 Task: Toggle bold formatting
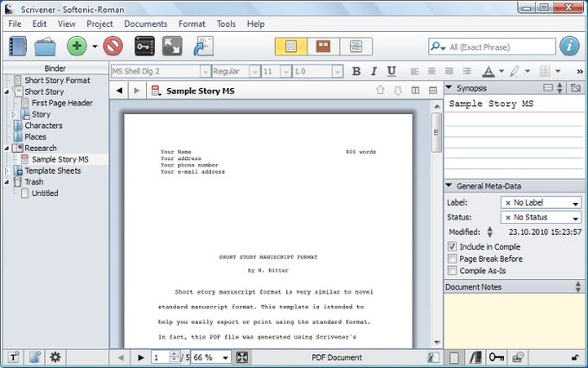tap(356, 71)
